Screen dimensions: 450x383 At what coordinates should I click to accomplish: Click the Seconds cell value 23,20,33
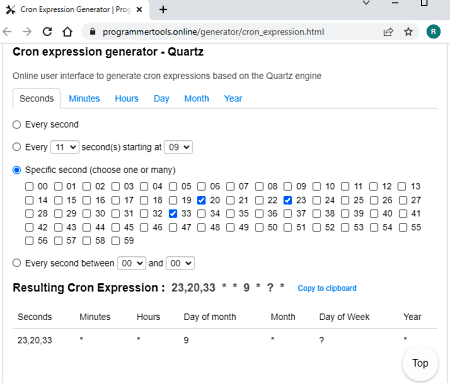35,340
